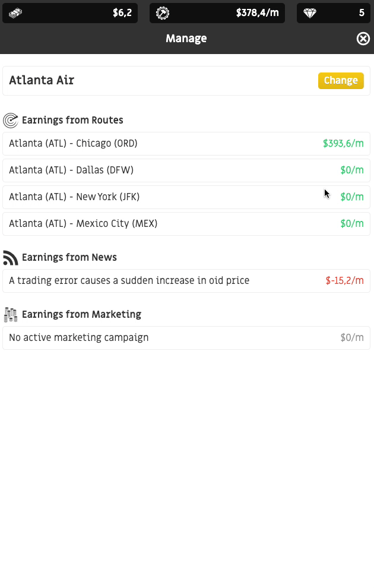Select the Atlanta - Mexico City (MEX) route

(x=186, y=223)
